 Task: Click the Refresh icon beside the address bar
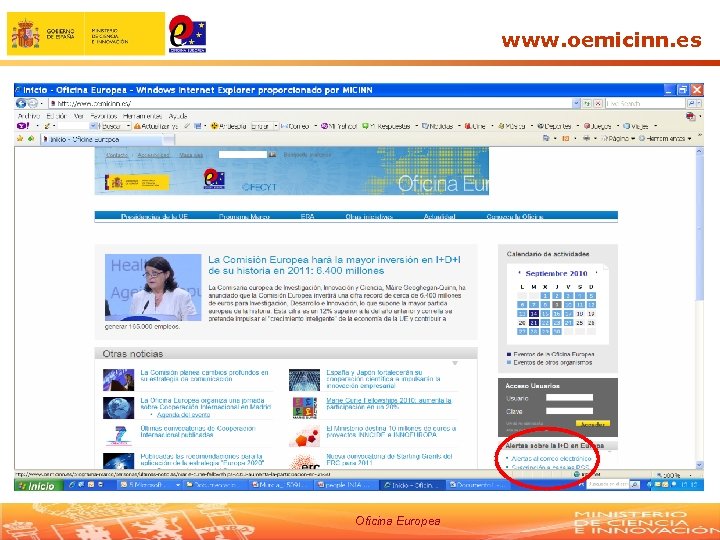pyautogui.click(x=587, y=103)
